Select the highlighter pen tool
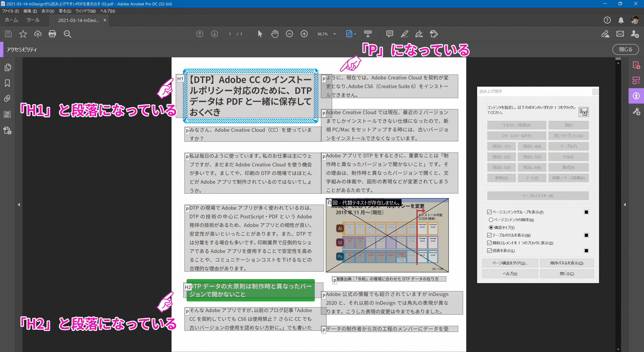Image resolution: width=644 pixels, height=352 pixels. tap(404, 34)
